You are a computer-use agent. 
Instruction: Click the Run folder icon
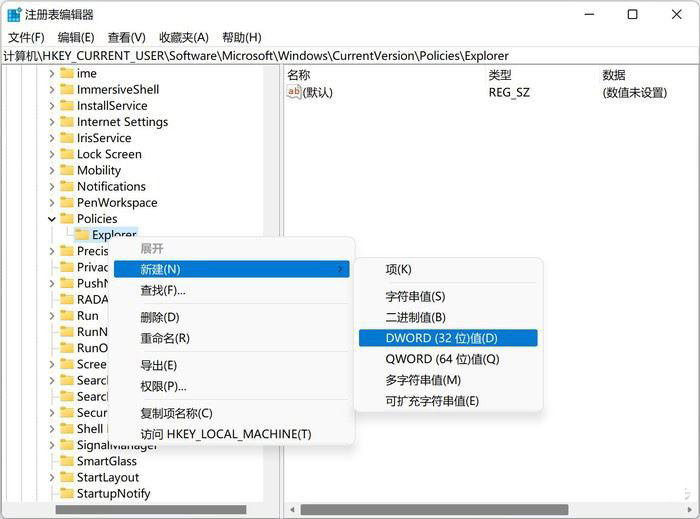click(x=67, y=316)
